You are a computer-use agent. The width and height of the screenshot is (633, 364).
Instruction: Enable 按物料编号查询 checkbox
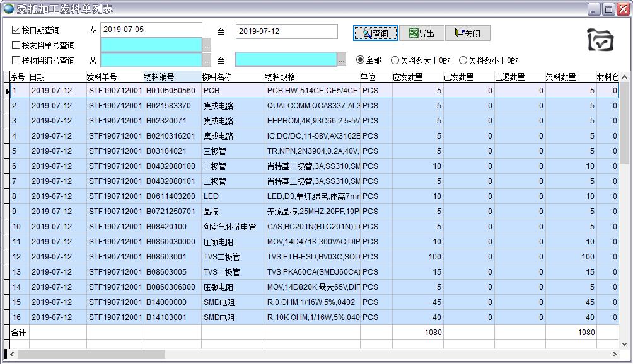(16, 60)
